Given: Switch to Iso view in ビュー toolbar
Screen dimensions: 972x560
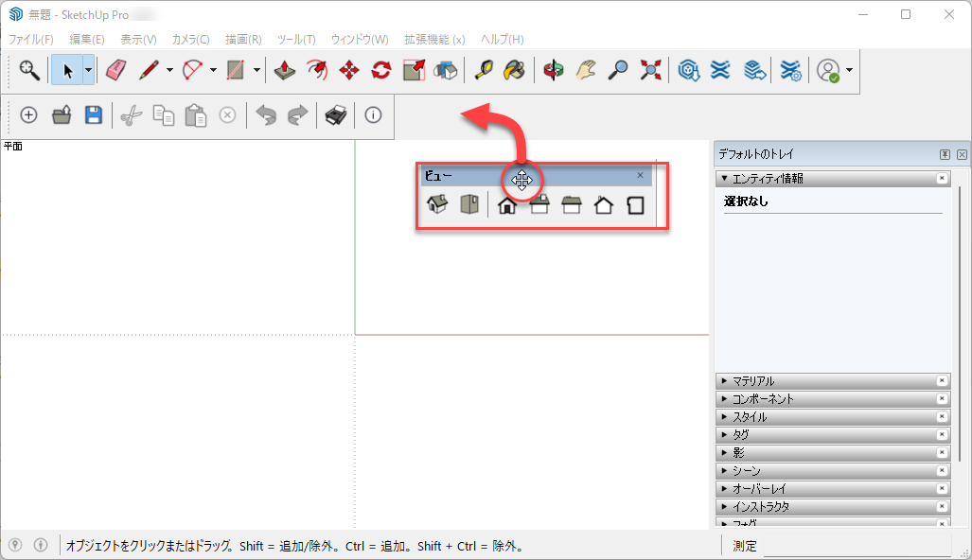Looking at the screenshot, I should (436, 204).
